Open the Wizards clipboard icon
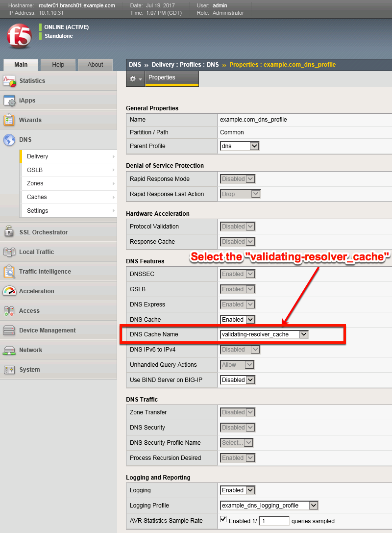392x533 pixels. (x=9, y=120)
